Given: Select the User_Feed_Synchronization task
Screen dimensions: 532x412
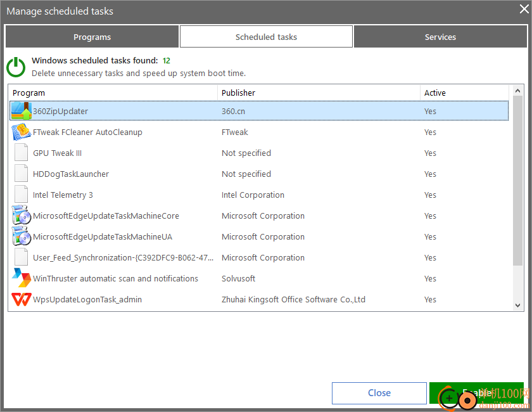Looking at the screenshot, I should pos(123,258).
